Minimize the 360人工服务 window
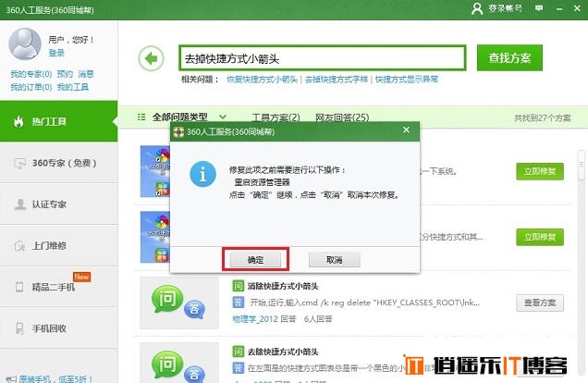 click(559, 8)
